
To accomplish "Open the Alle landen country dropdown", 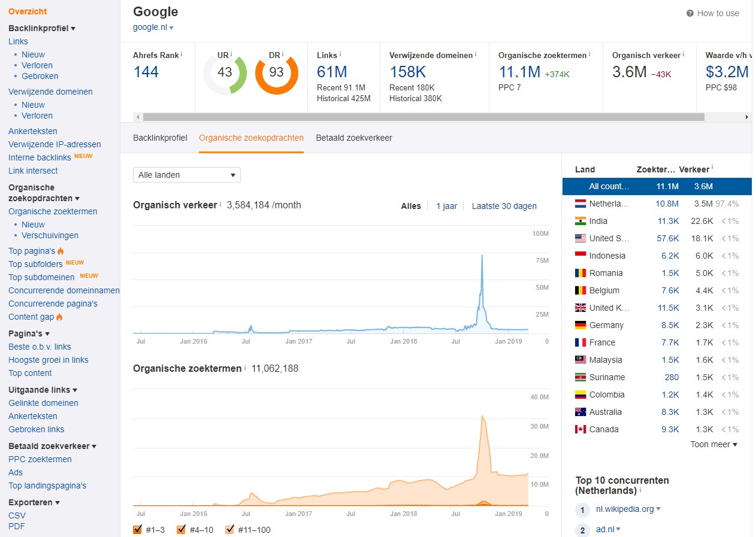I will point(186,175).
